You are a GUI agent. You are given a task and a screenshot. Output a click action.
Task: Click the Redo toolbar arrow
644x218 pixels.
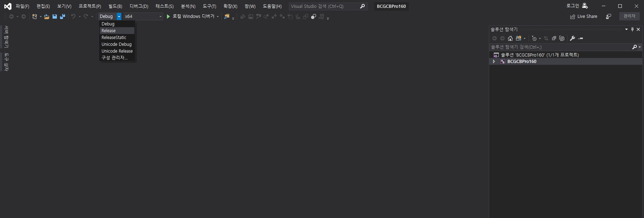click(x=86, y=16)
